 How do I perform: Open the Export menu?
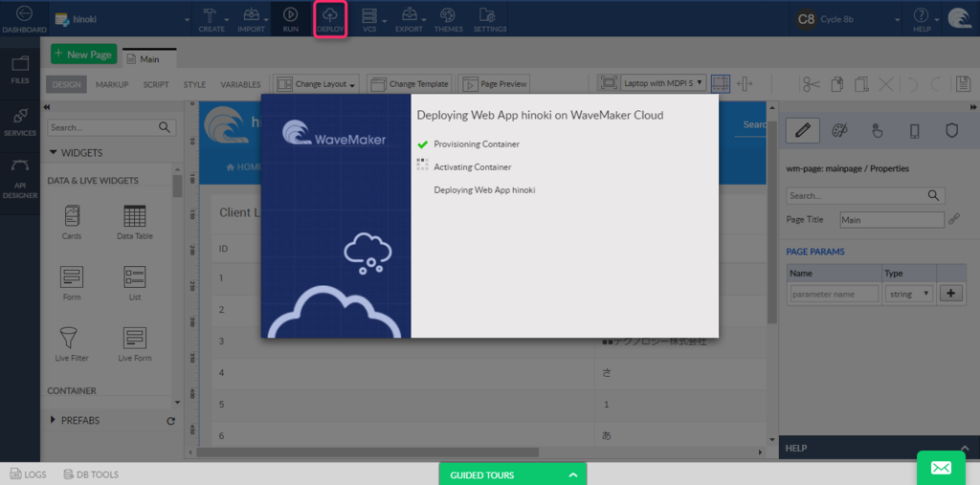click(x=409, y=19)
